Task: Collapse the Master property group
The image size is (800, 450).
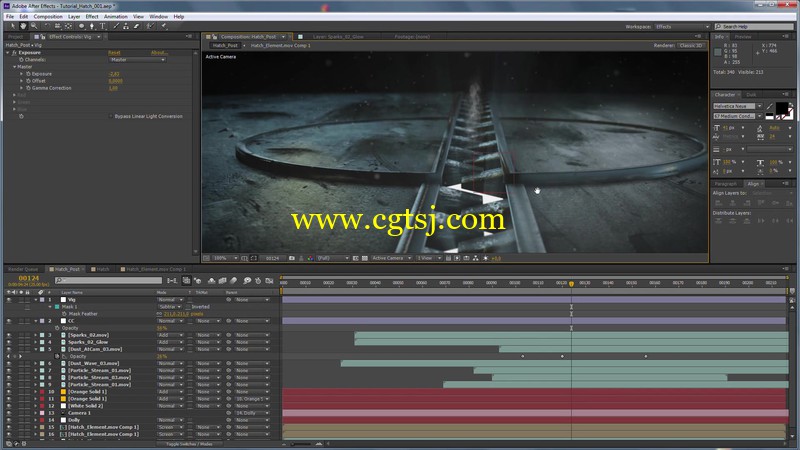Action: click(14, 67)
